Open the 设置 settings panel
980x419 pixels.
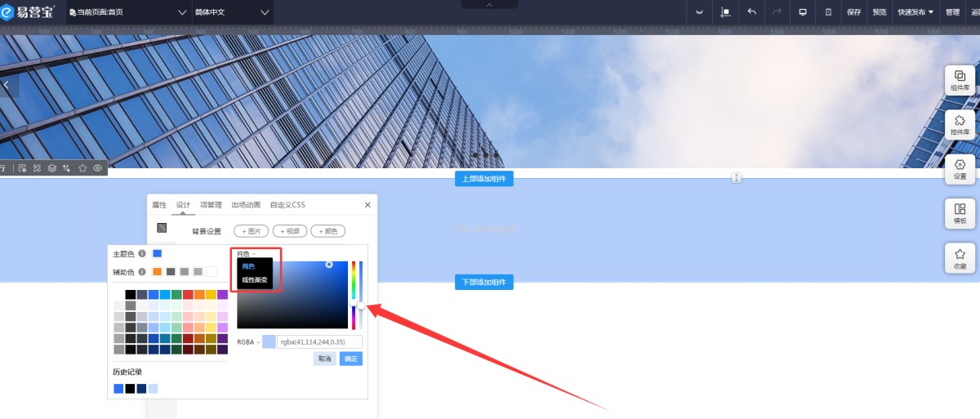960,169
